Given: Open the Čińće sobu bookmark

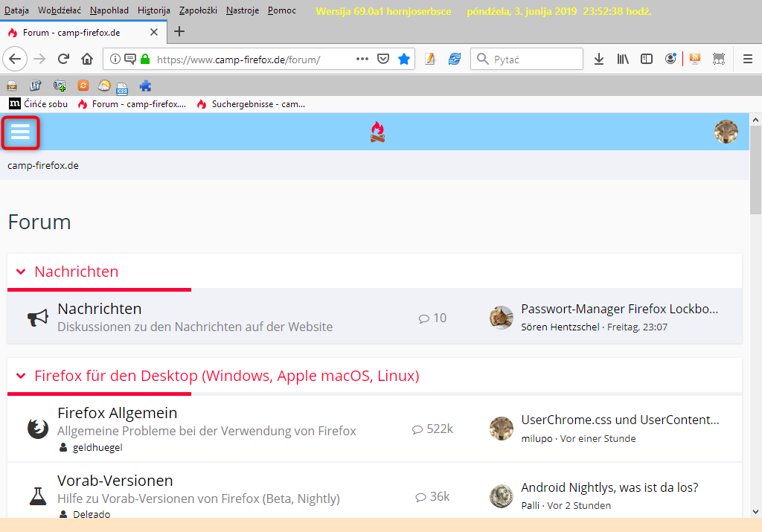Looking at the screenshot, I should pos(39,104).
